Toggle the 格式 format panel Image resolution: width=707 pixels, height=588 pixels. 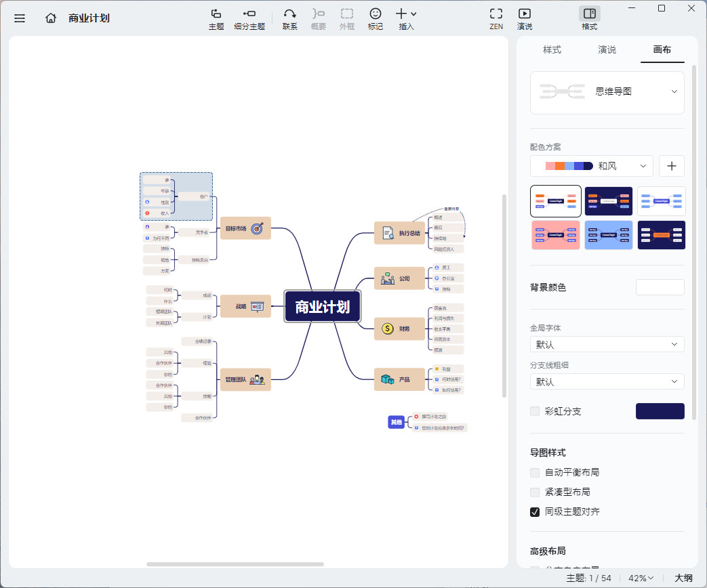coord(589,20)
